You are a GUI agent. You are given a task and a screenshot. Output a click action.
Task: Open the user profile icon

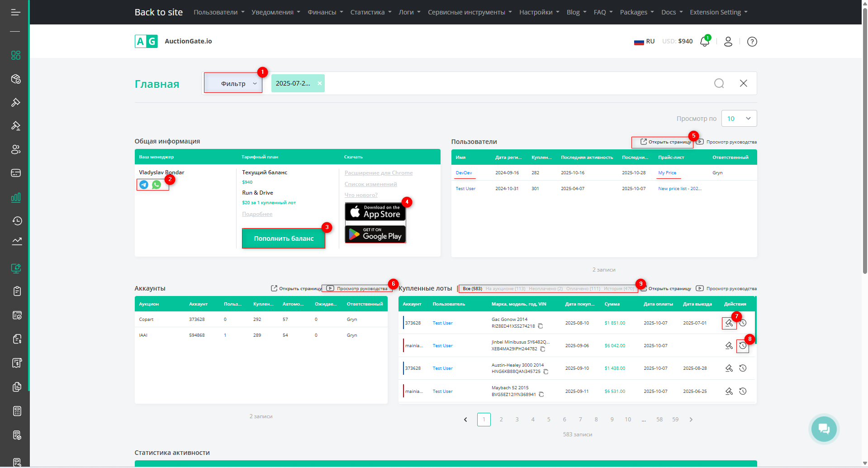pyautogui.click(x=728, y=42)
